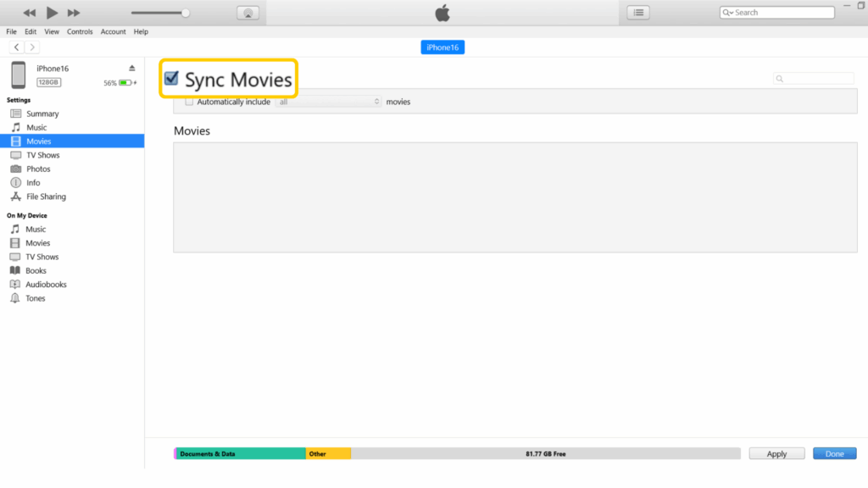868x488 pixels.
Task: Select the Photos sync section
Action: pos(41,169)
